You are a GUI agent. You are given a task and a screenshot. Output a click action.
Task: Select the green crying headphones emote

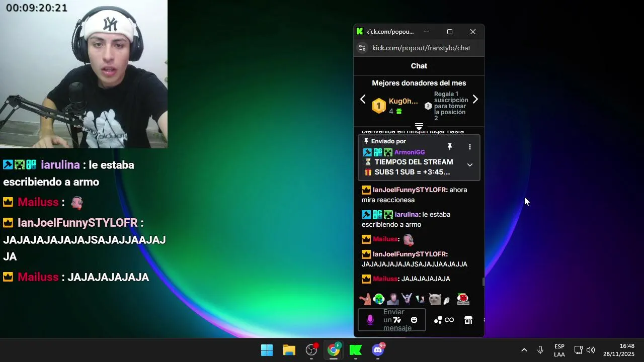pyautogui.click(x=379, y=300)
